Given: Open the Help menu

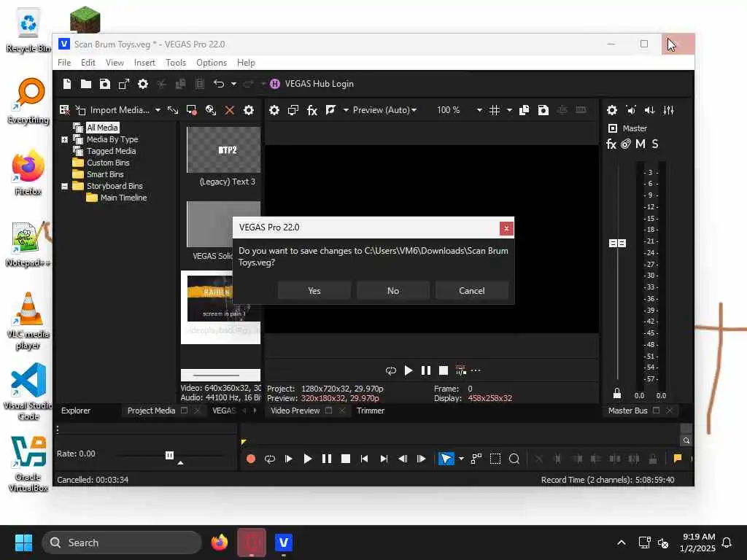Looking at the screenshot, I should 246,63.
